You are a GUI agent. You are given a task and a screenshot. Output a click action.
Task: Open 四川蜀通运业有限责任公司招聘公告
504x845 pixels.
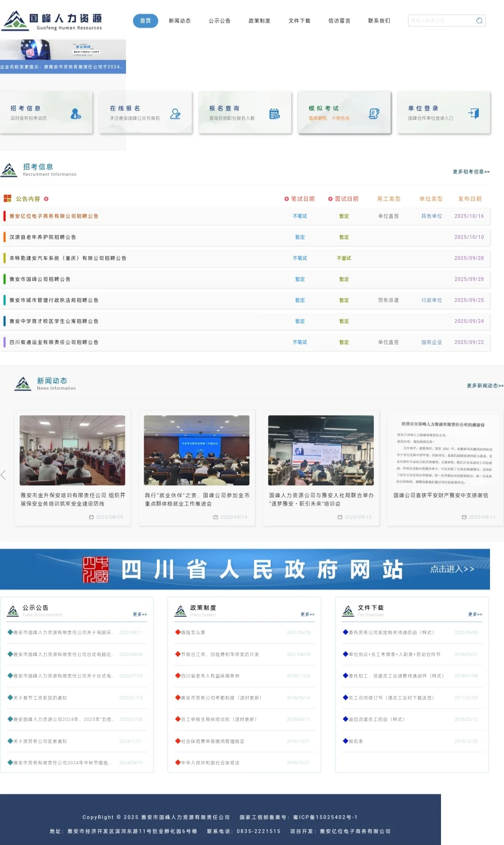(54, 342)
